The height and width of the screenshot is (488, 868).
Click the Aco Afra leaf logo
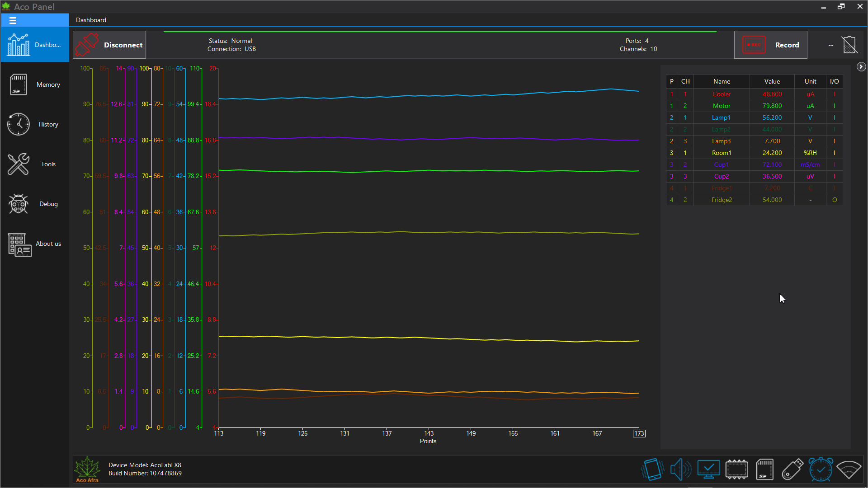pyautogui.click(x=87, y=469)
